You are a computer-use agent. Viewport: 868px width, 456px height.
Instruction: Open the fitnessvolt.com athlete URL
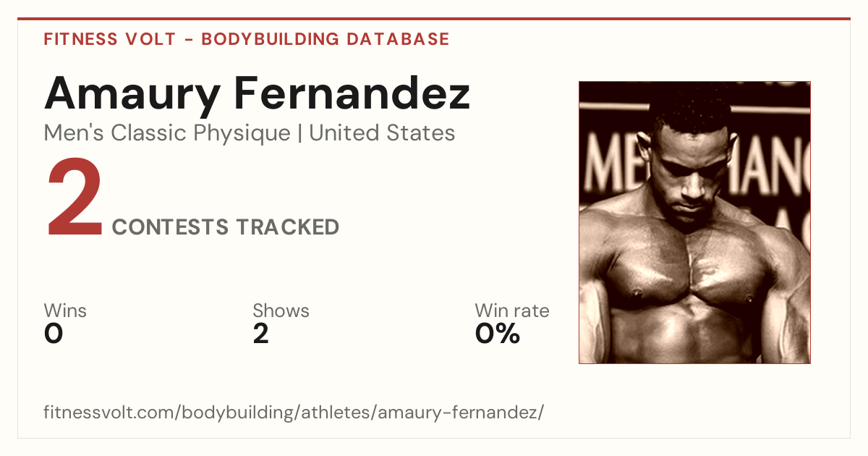coord(294,413)
